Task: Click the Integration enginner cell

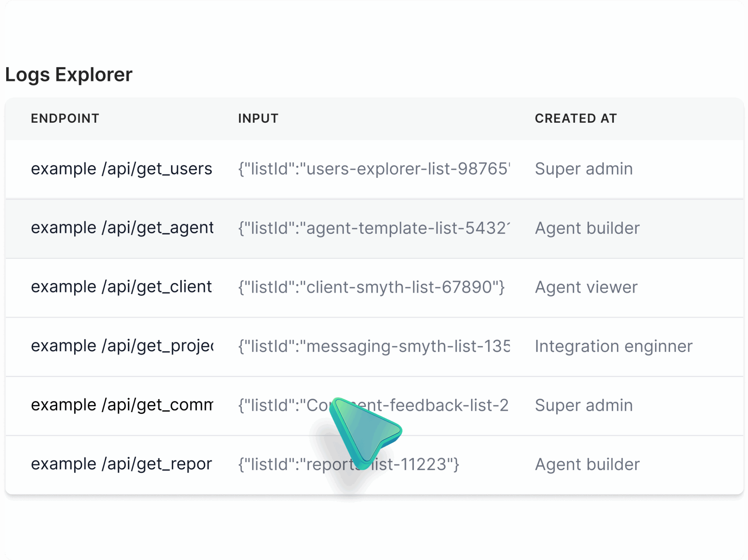Action: (613, 347)
